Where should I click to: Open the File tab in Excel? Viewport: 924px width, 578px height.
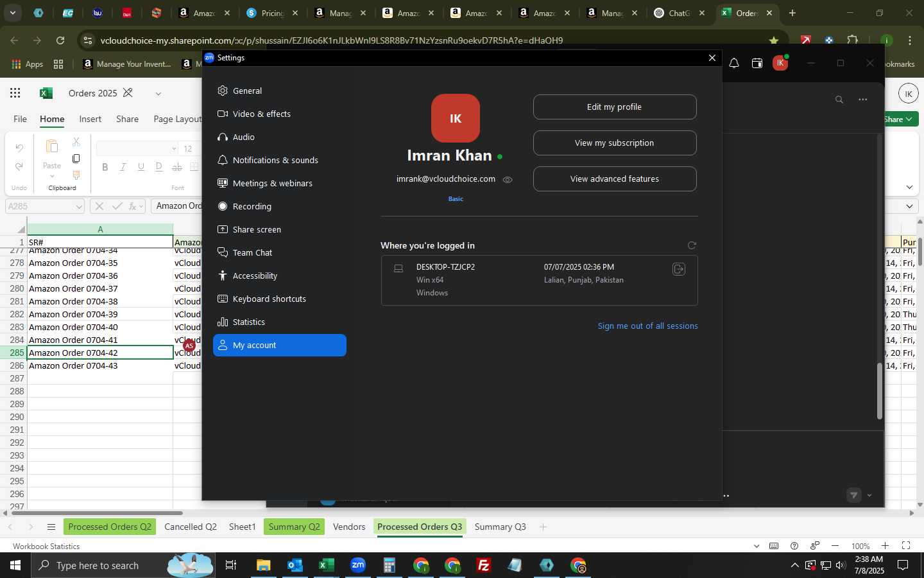click(21, 119)
